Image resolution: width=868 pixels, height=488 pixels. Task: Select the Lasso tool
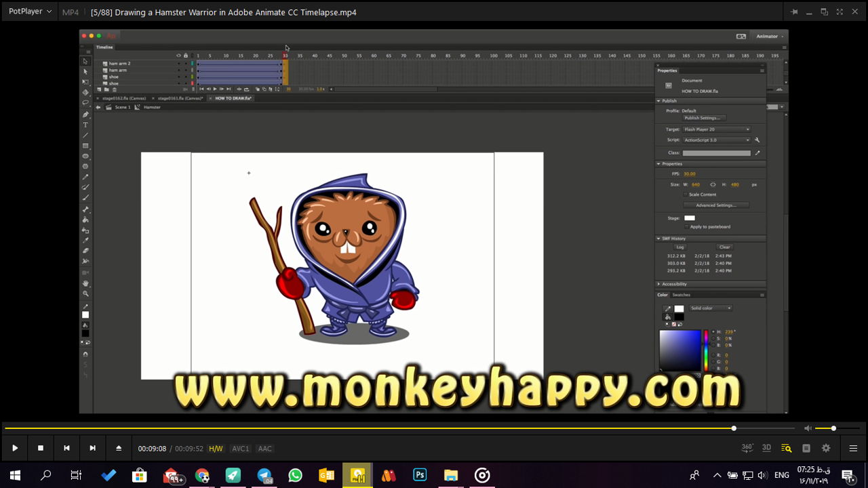85,103
